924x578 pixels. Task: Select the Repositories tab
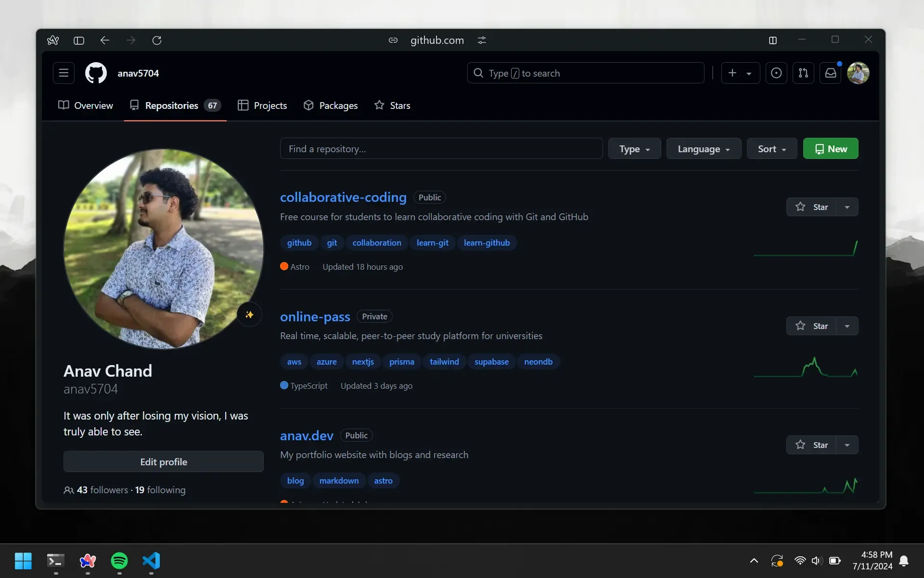click(x=175, y=105)
